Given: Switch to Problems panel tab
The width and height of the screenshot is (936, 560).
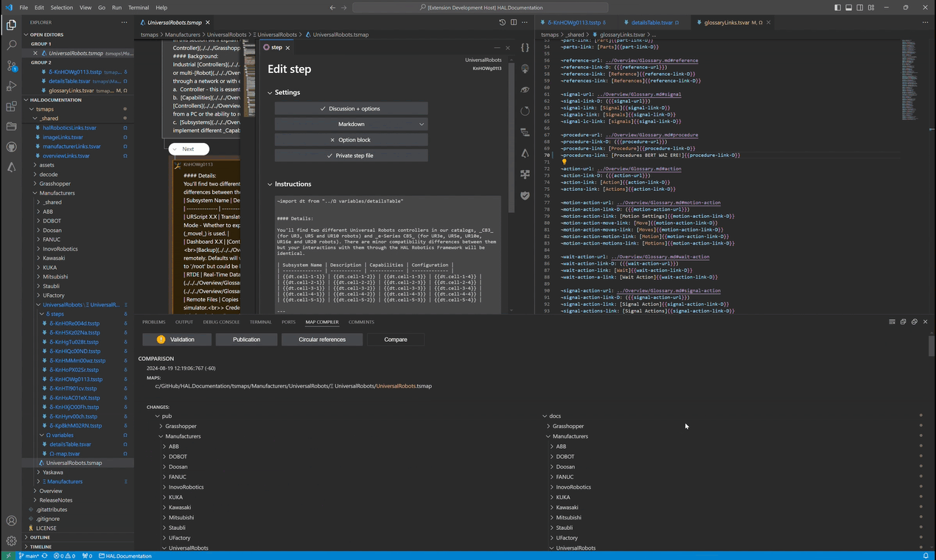Looking at the screenshot, I should pyautogui.click(x=153, y=322).
